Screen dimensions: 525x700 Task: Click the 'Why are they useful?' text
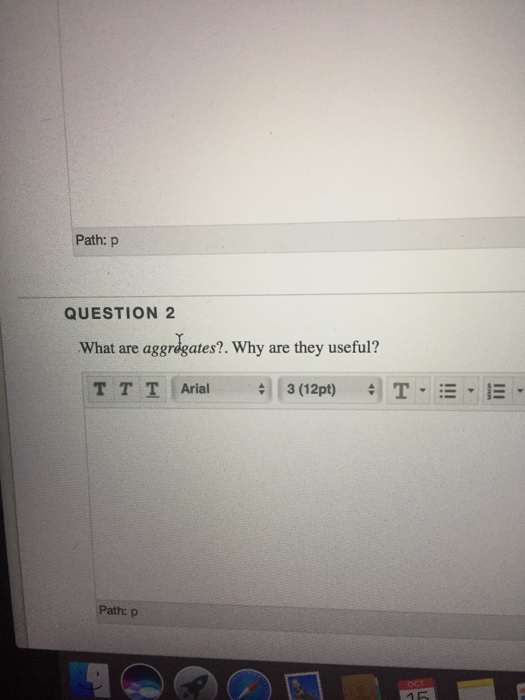[306, 347]
